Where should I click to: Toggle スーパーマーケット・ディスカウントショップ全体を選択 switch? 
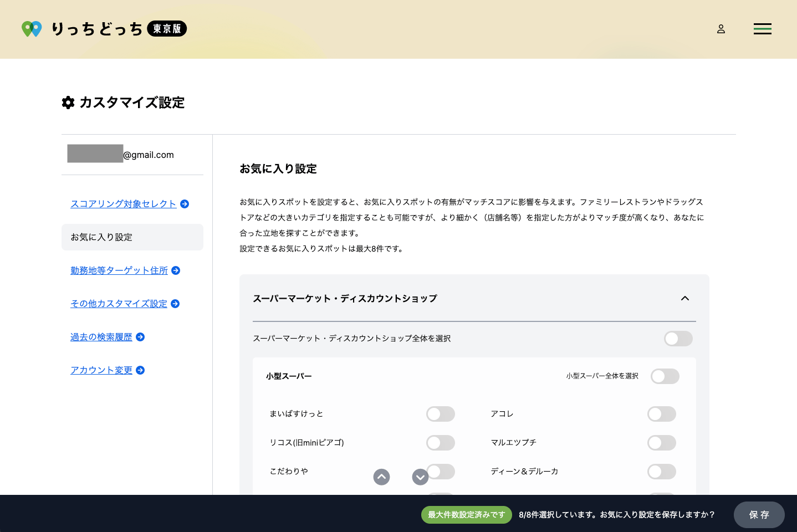click(678, 339)
